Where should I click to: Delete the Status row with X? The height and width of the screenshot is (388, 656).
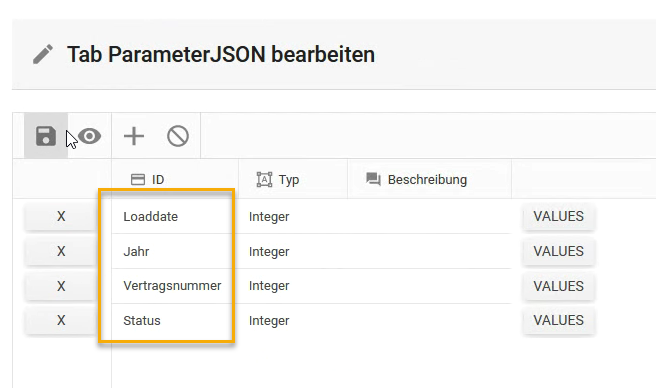click(61, 320)
